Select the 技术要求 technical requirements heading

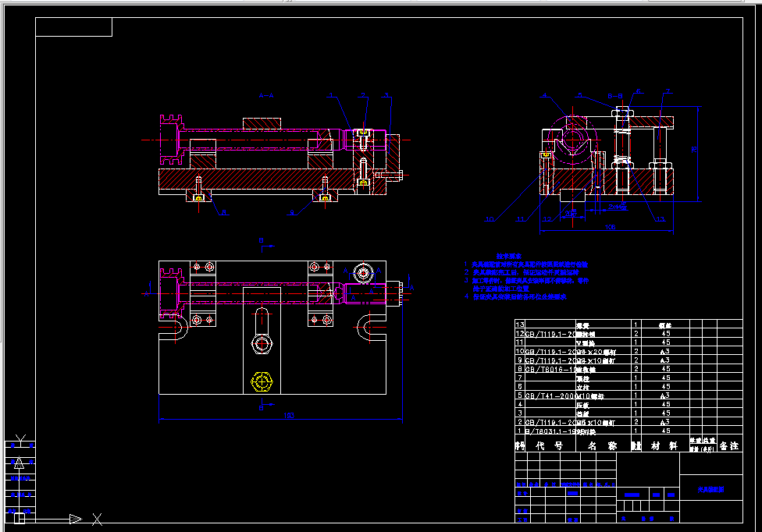(509, 256)
